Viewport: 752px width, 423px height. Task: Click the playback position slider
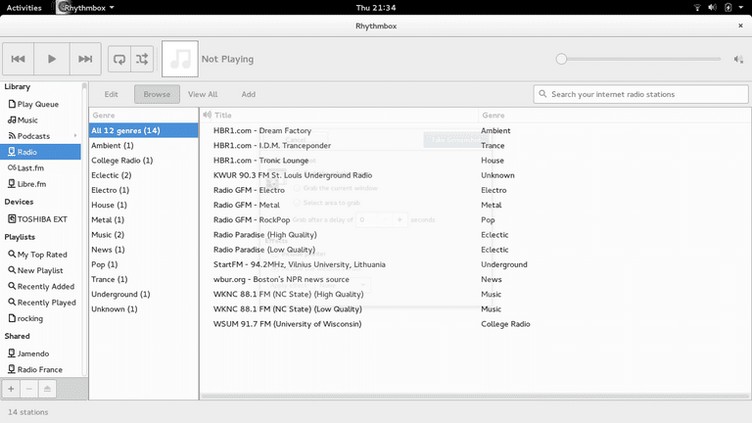pos(638,59)
